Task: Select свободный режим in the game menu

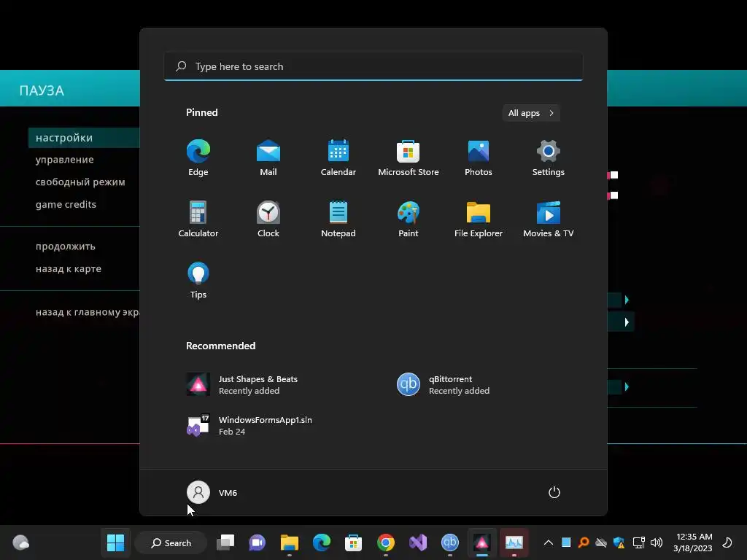Action: point(80,182)
